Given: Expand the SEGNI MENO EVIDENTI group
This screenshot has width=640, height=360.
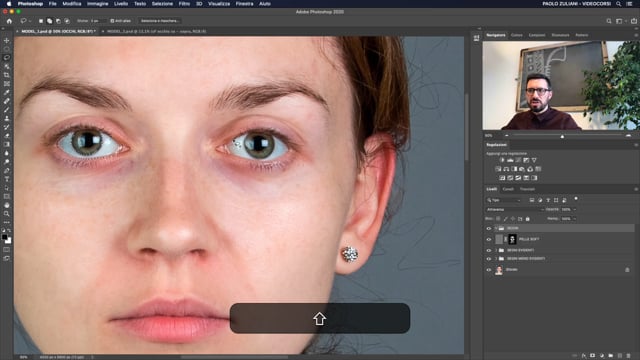Looking at the screenshot, I should pyautogui.click(x=496, y=259).
